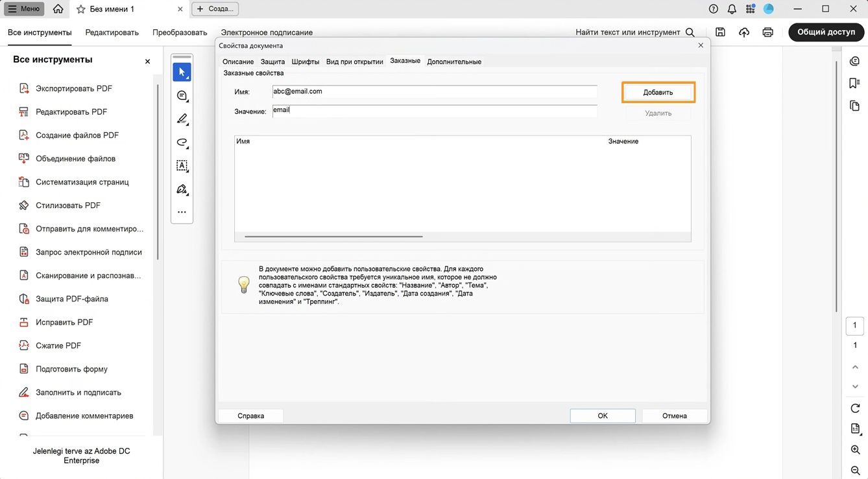Viewport: 868px width, 479px height.
Task: Choose the fill and sign pen tool
Action: pyautogui.click(x=182, y=189)
